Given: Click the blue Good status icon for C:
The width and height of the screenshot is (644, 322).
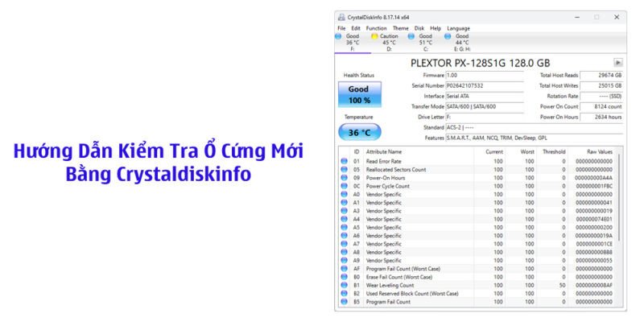Looking at the screenshot, I should click(x=411, y=36).
